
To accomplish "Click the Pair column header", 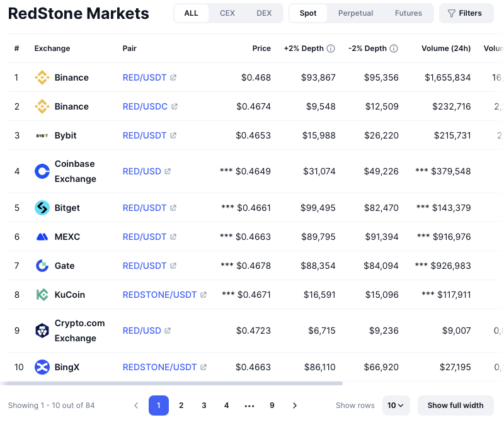I will [130, 48].
